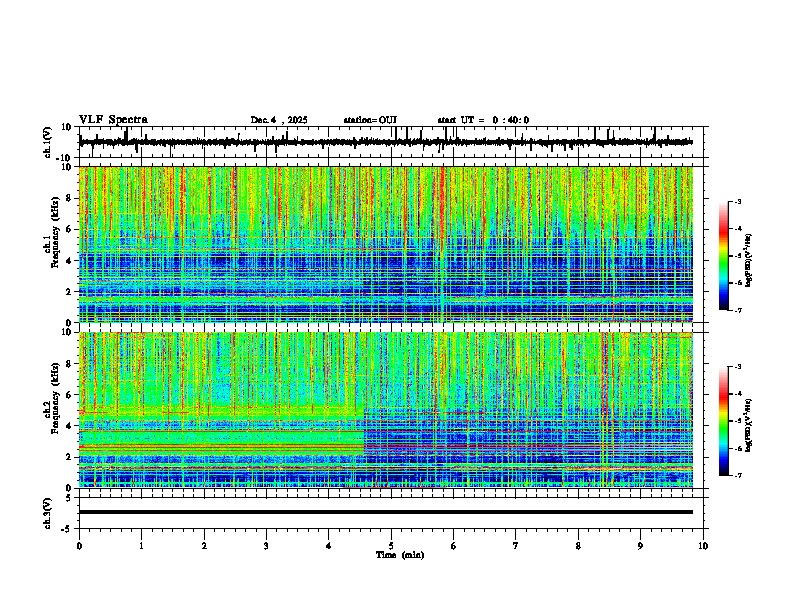Click the "-3" value on ch.1 colorbar

738,202
